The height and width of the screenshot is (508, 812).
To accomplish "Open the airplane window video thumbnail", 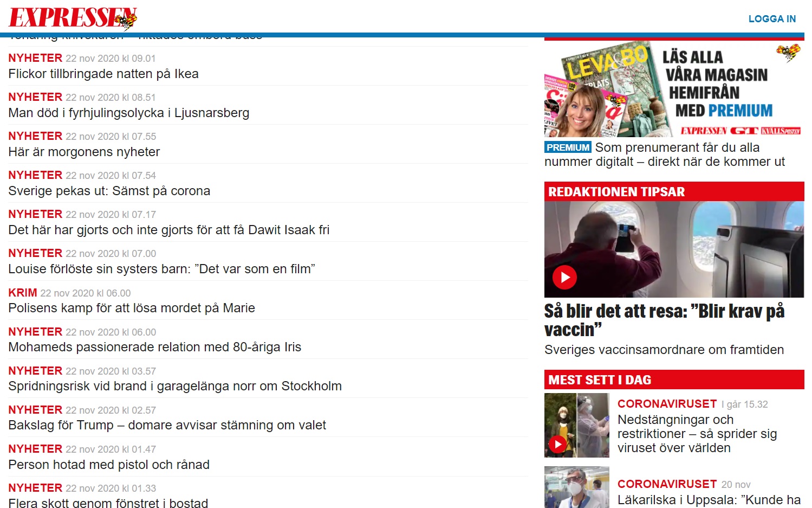I will tap(674, 249).
